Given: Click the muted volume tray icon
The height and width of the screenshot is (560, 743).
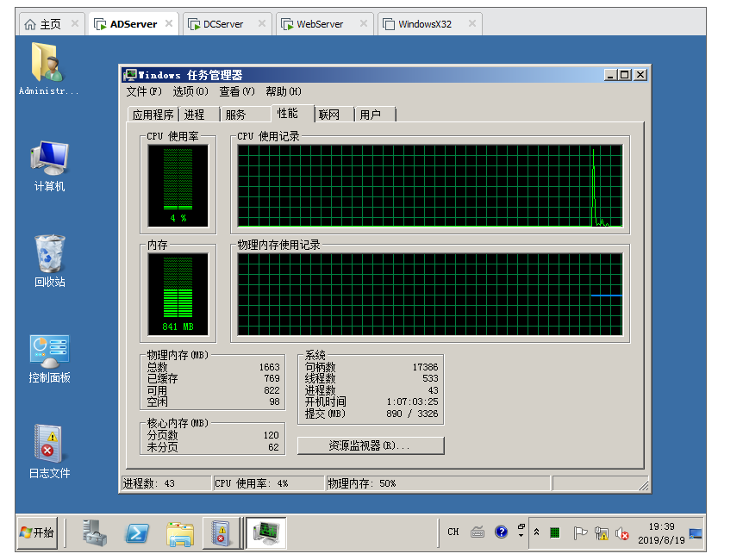Looking at the screenshot, I should 622,533.
